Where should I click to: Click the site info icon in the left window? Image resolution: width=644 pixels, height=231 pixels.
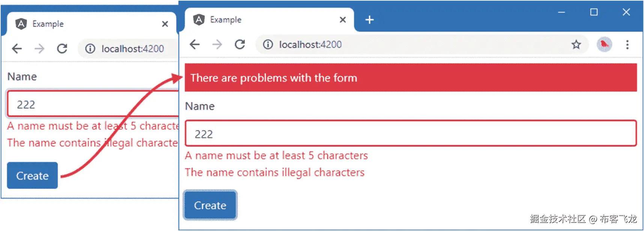[90, 49]
